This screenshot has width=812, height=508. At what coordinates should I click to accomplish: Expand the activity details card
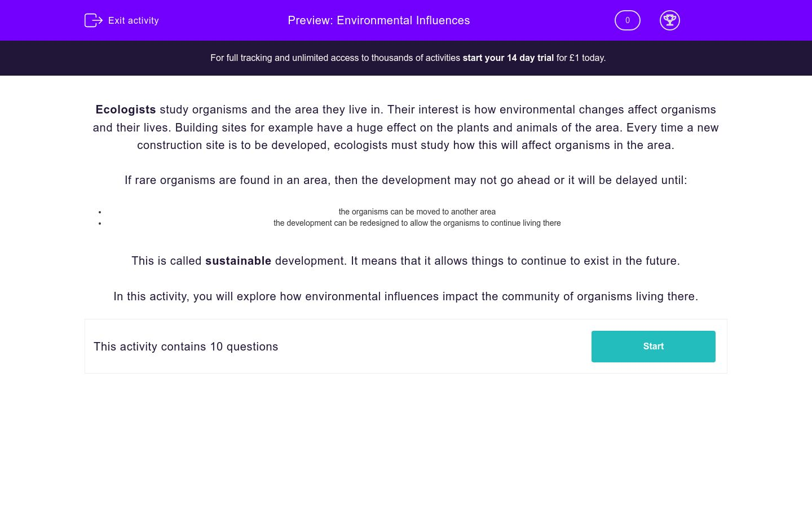point(406,346)
